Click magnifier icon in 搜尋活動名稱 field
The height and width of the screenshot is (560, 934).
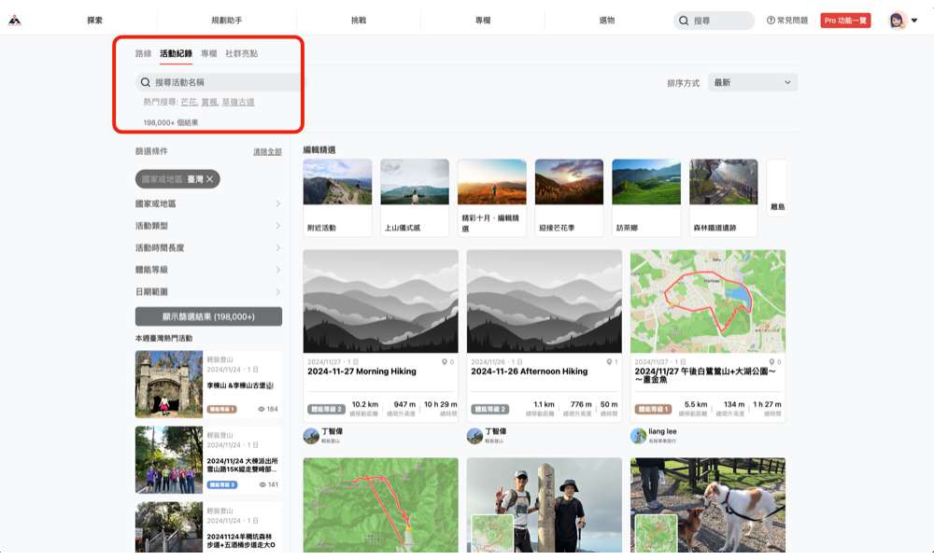pos(146,82)
